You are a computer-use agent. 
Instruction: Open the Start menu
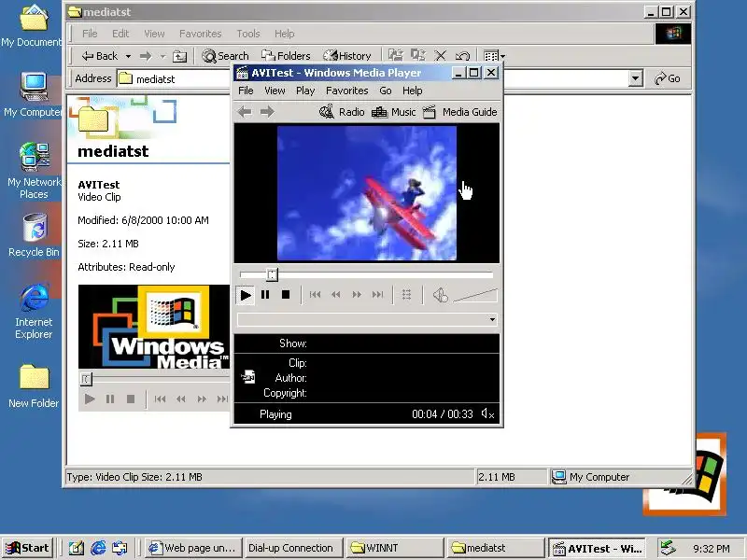coord(28,548)
